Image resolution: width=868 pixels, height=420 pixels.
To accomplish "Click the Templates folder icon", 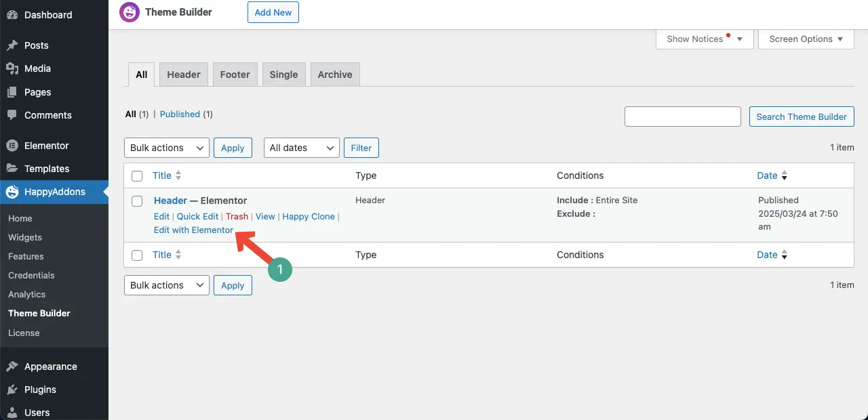I will [12, 169].
